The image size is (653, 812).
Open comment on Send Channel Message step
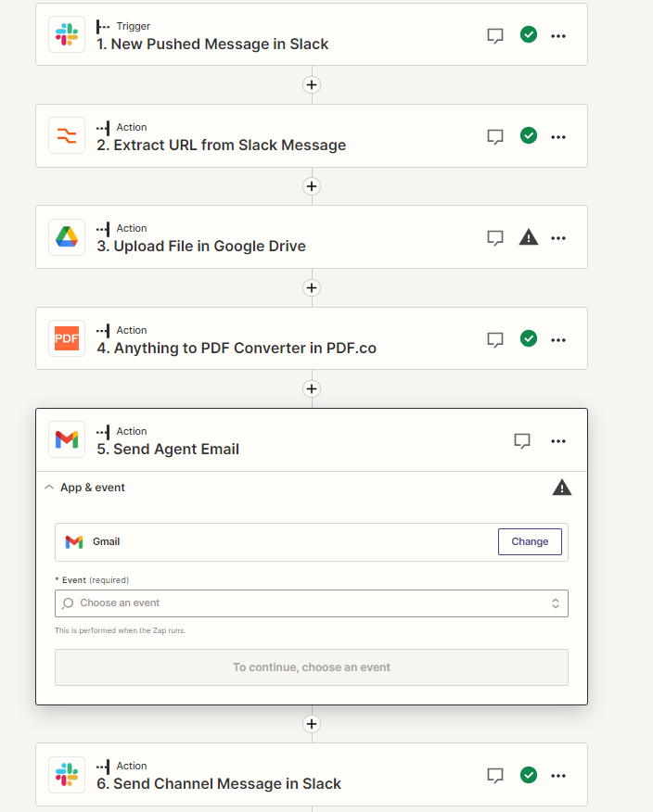click(495, 775)
